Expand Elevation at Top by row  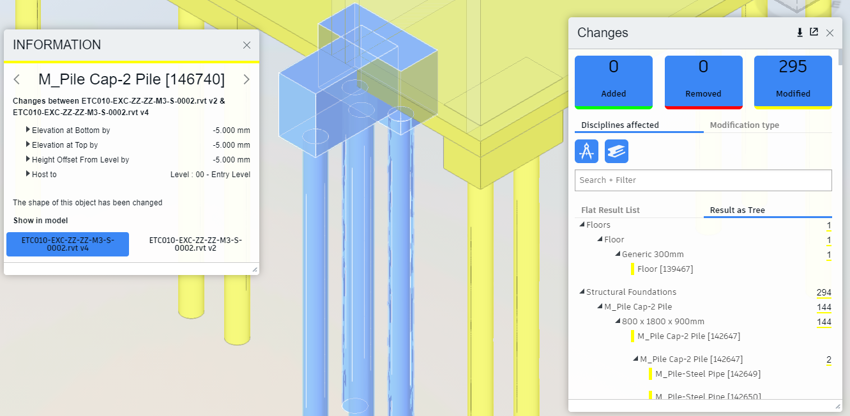tap(28, 145)
